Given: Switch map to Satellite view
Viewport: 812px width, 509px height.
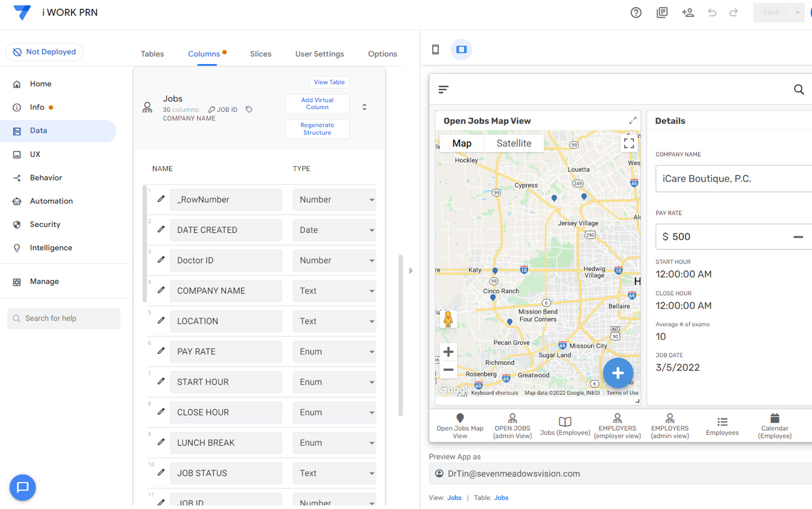Looking at the screenshot, I should [514, 143].
